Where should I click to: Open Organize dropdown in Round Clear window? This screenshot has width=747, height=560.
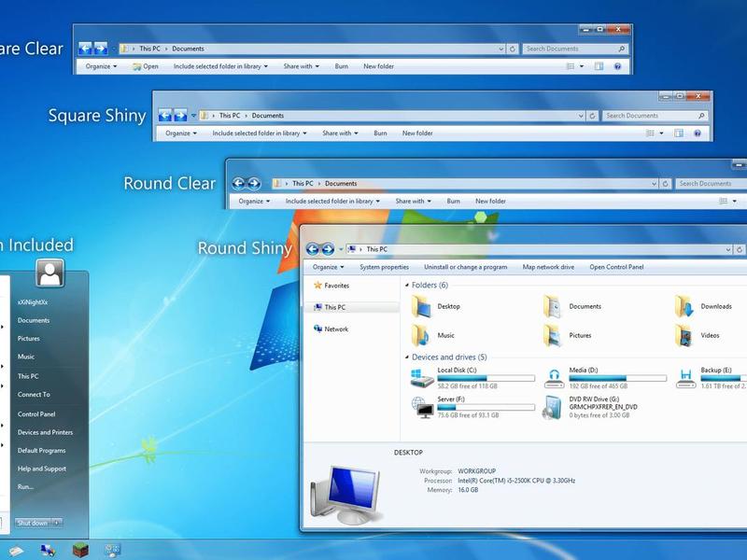tap(254, 201)
